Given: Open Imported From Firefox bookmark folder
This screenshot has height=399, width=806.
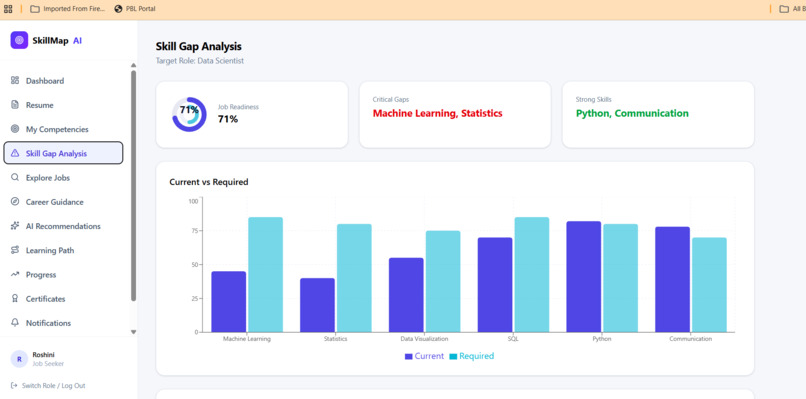Looking at the screenshot, I should tap(67, 9).
